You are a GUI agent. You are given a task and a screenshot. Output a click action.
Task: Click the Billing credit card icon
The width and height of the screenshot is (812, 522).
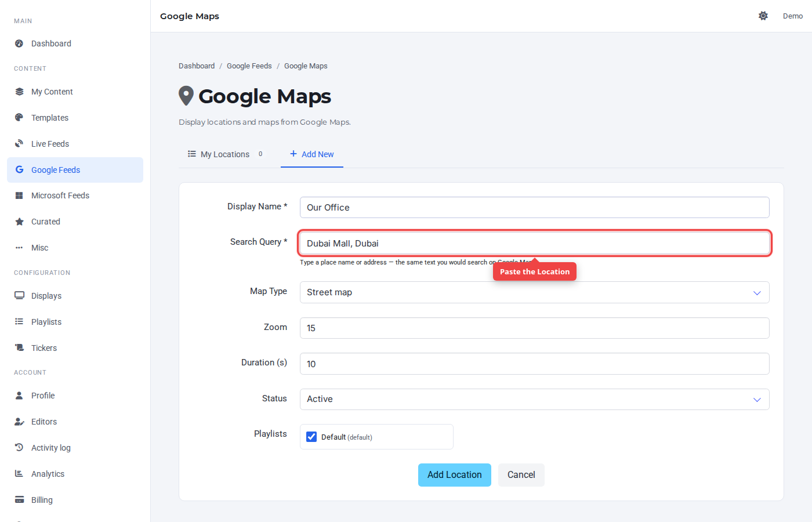pos(19,500)
